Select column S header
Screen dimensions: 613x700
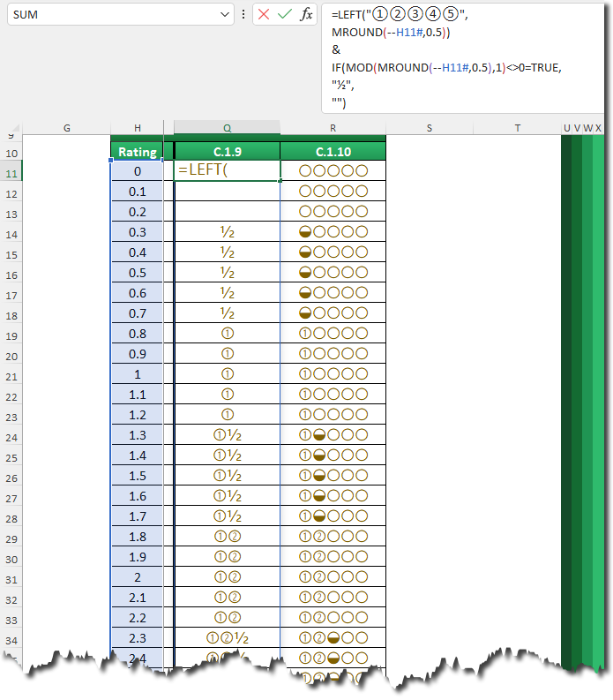pos(430,128)
